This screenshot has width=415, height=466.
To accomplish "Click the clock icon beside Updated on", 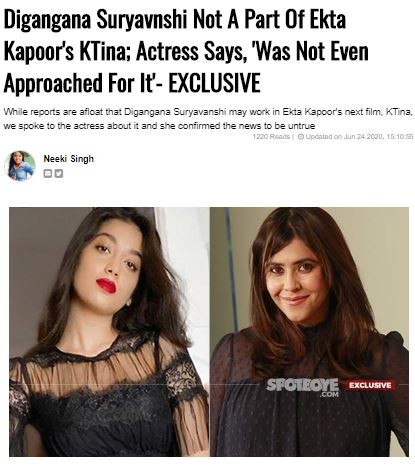I will coord(300,136).
